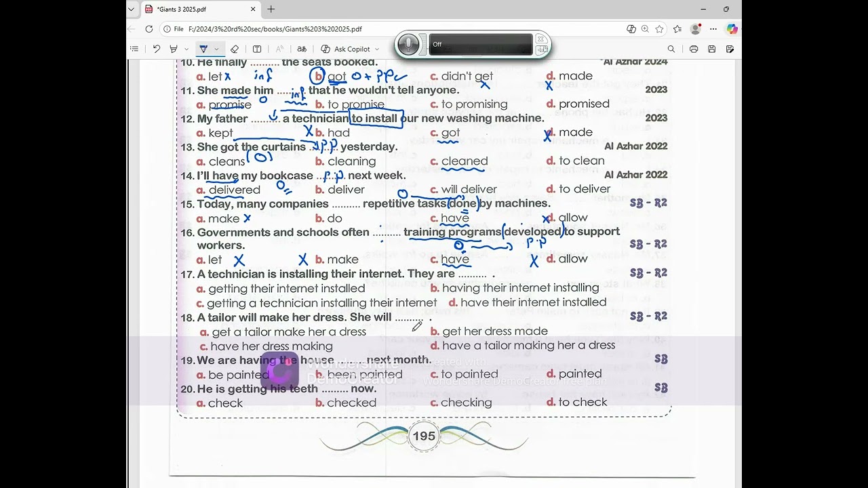Image resolution: width=868 pixels, height=488 pixels.
Task: Click 'c. cleaned' option in question 13
Action: 459,161
